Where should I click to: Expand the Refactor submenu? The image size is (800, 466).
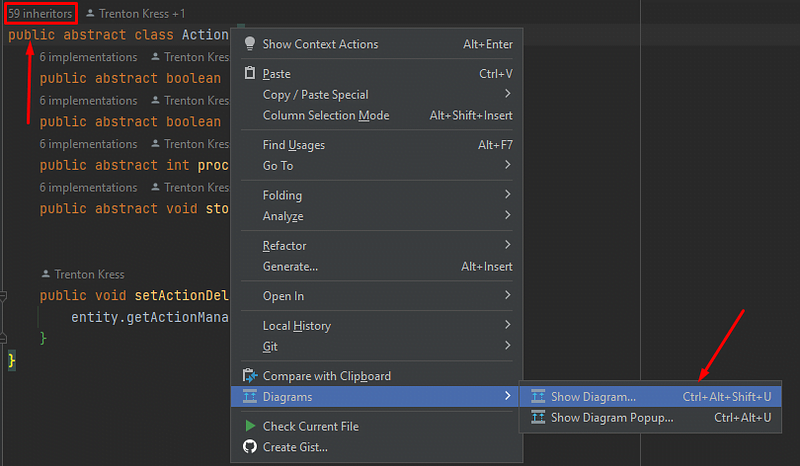pos(377,246)
